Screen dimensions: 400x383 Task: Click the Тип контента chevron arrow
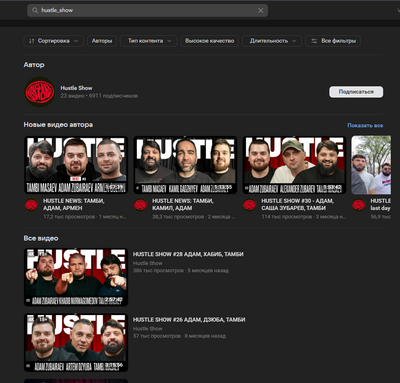coord(169,41)
